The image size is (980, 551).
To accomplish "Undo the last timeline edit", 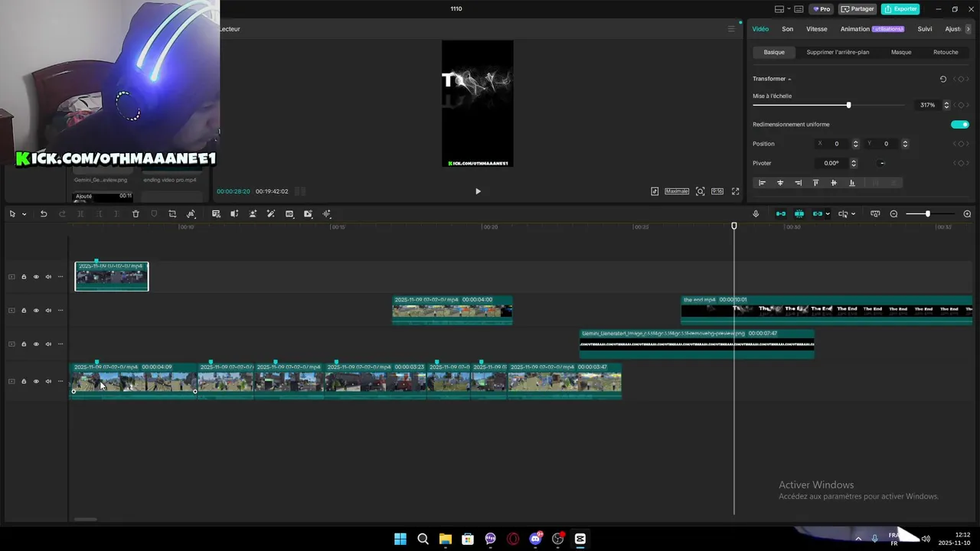I will 44,214.
